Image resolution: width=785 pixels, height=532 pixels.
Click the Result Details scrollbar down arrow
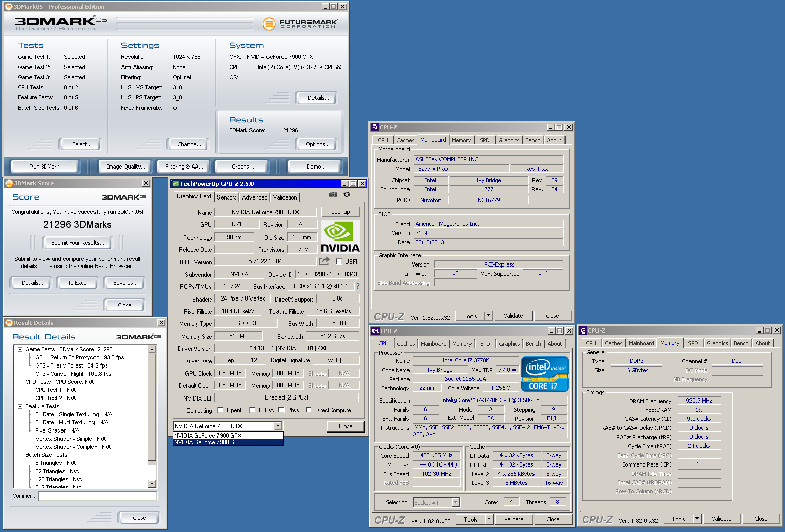[152, 484]
